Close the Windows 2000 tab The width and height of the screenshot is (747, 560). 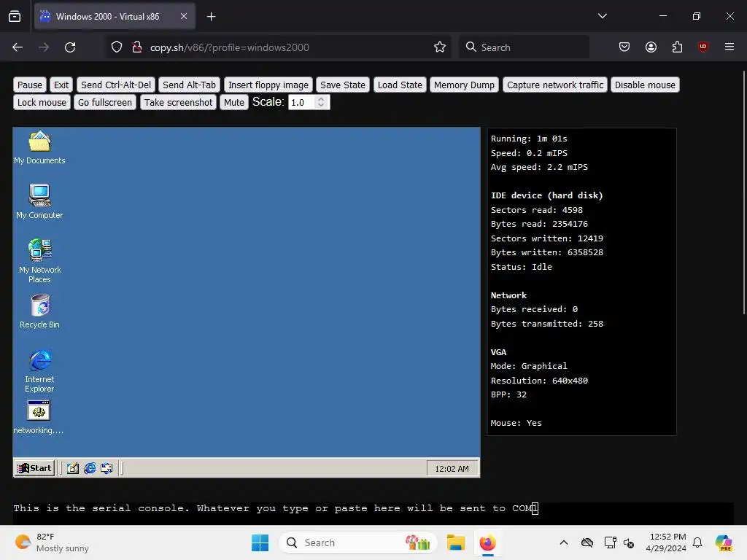[184, 16]
